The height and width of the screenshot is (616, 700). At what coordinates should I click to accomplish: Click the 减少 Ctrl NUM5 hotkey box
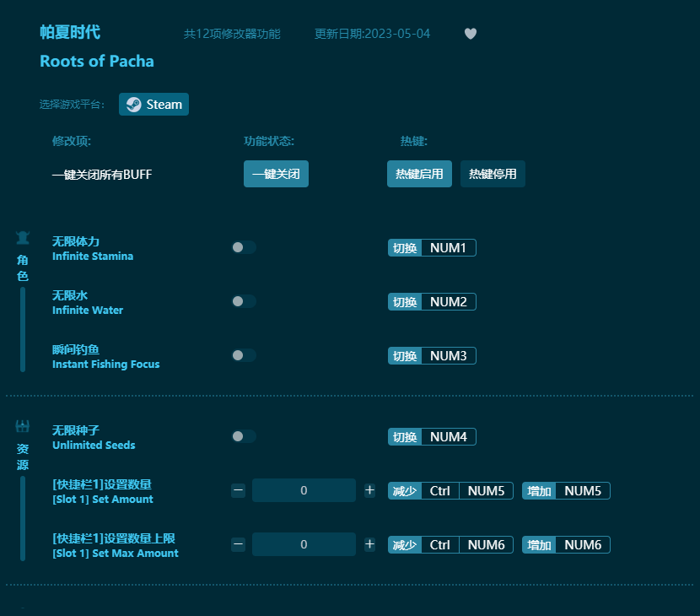pos(450,491)
